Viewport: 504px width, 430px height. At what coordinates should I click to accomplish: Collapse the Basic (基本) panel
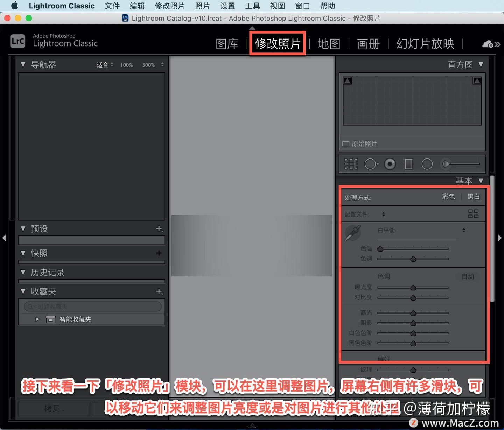click(x=481, y=181)
